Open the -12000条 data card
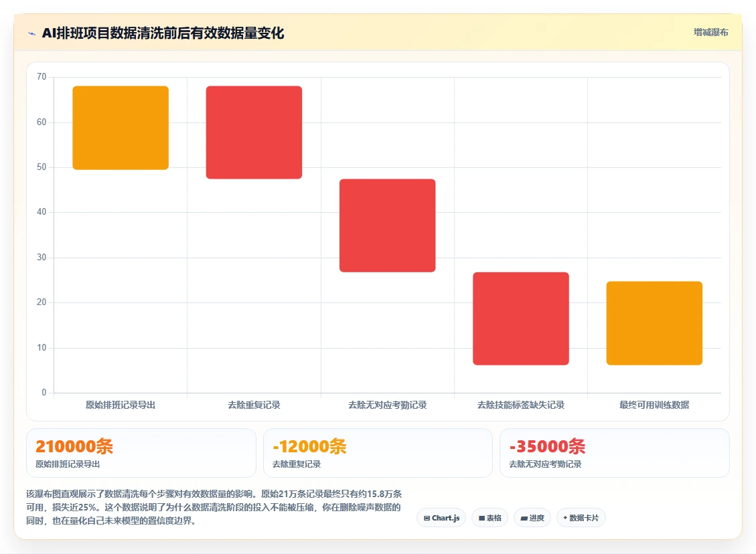This screenshot has width=756, height=554. (x=378, y=453)
